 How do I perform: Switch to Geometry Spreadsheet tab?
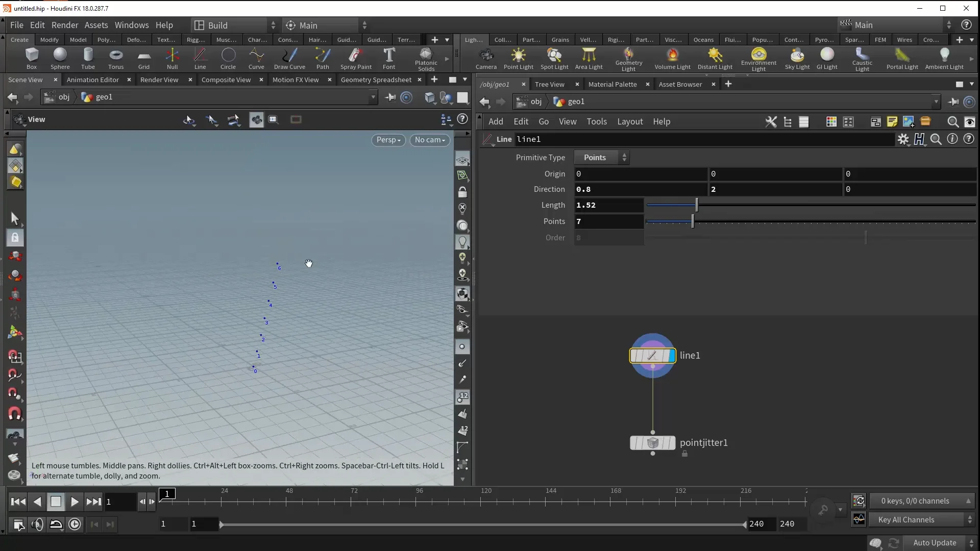pyautogui.click(x=376, y=80)
